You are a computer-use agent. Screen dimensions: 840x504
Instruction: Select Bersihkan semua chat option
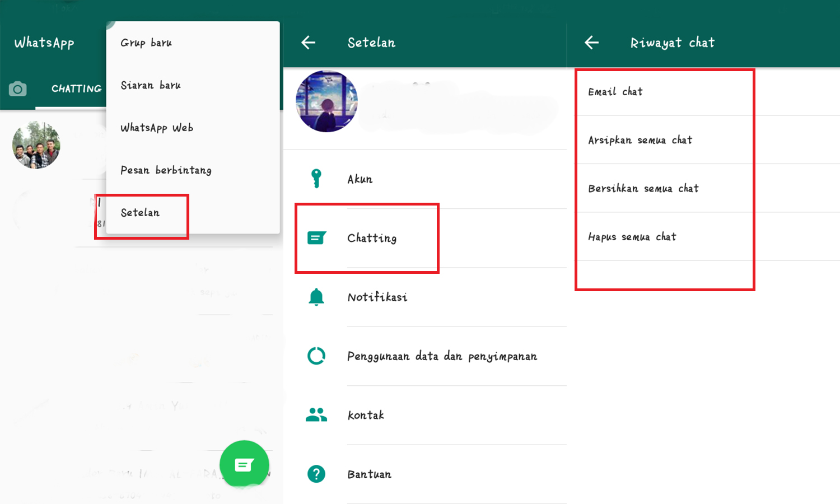[x=703, y=188]
